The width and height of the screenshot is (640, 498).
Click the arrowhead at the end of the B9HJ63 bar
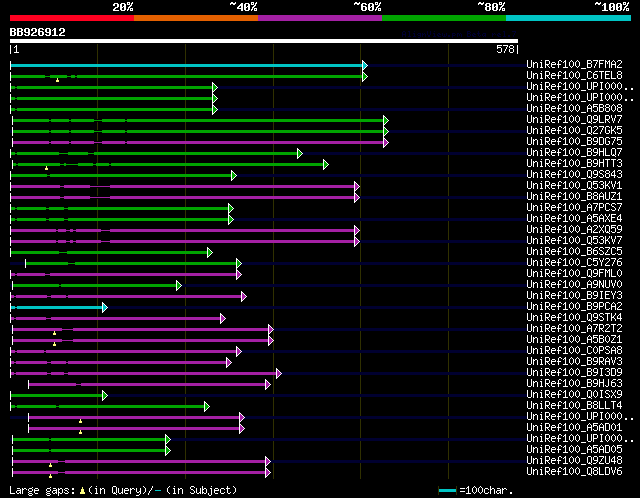click(x=268, y=385)
